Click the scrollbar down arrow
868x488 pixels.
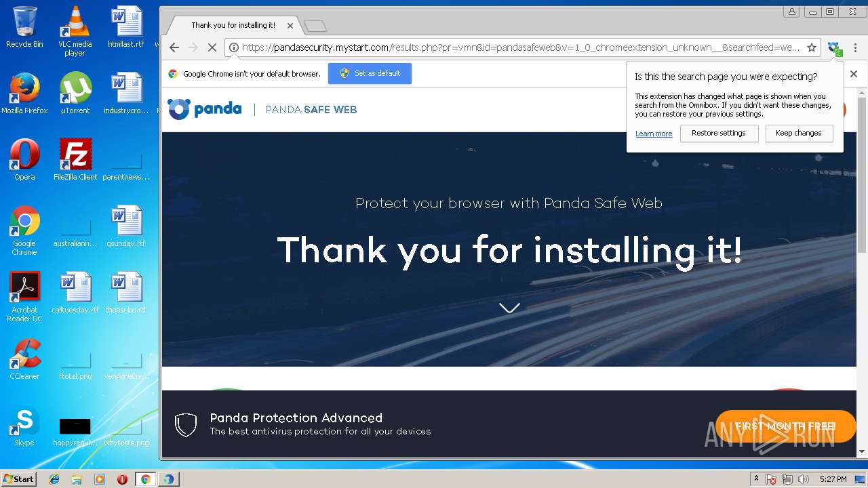(x=862, y=452)
